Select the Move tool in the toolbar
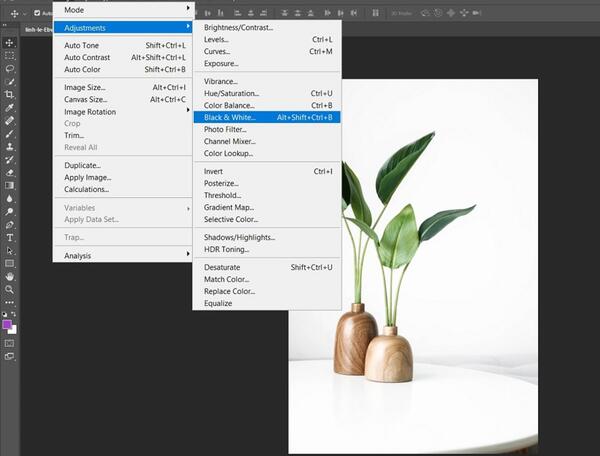The width and height of the screenshot is (600, 456). tap(10, 42)
